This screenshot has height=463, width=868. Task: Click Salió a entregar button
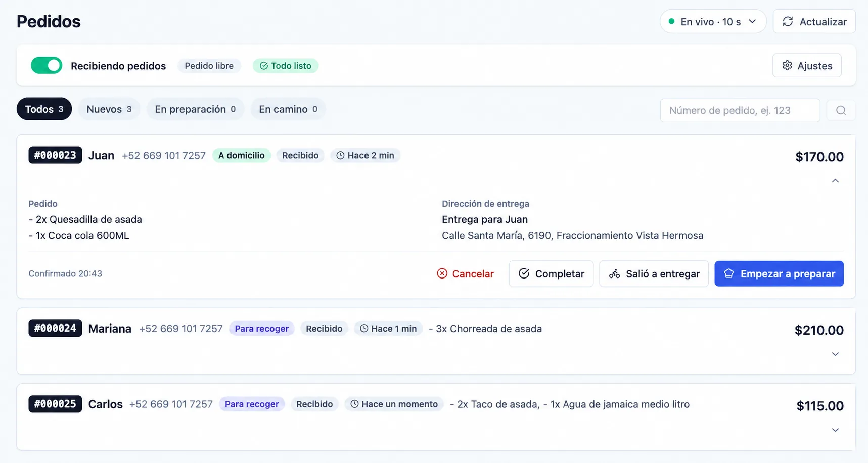654,273
